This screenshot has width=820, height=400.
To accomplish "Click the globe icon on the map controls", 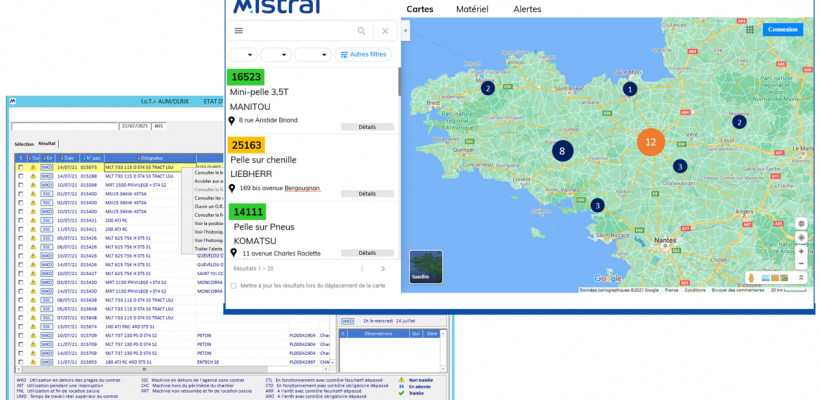I will pos(801,224).
